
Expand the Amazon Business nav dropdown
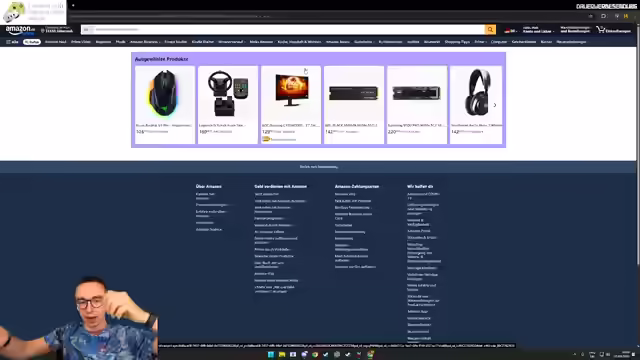click(x=145, y=42)
